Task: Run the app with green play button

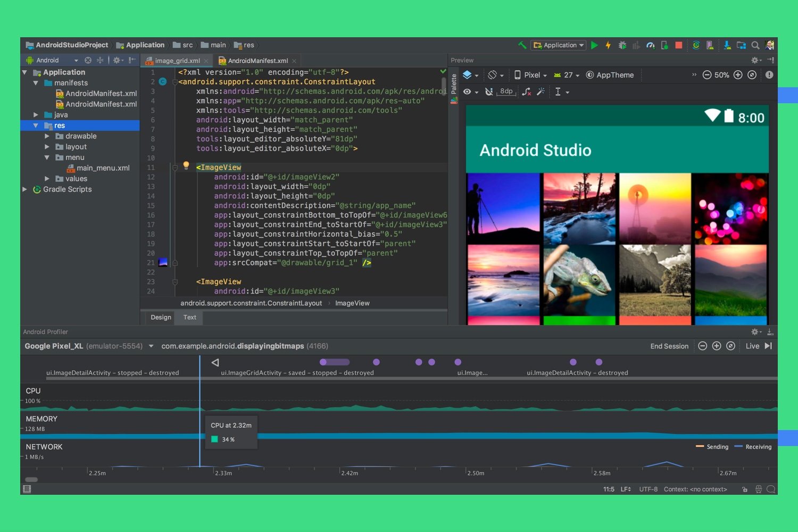Action: point(594,45)
